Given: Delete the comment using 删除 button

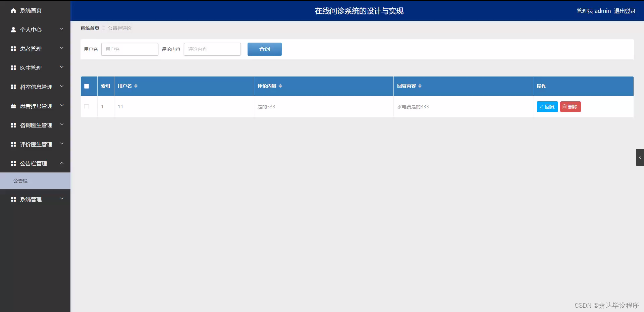Looking at the screenshot, I should [570, 107].
